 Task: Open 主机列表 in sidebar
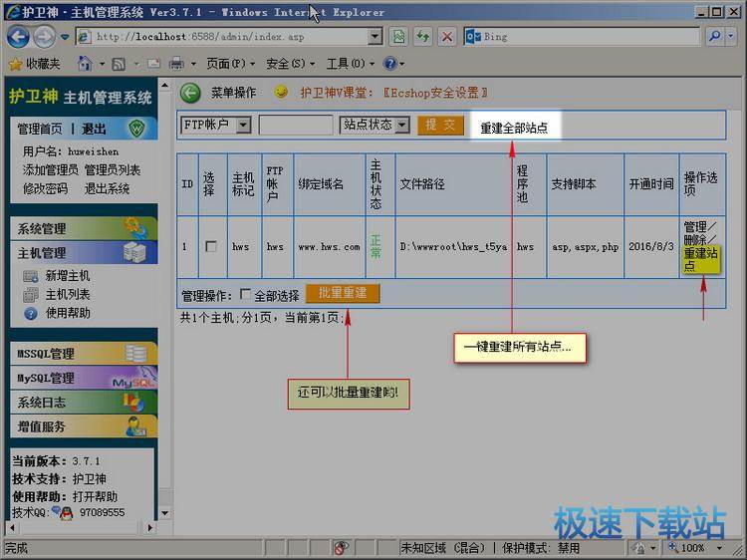tap(68, 294)
